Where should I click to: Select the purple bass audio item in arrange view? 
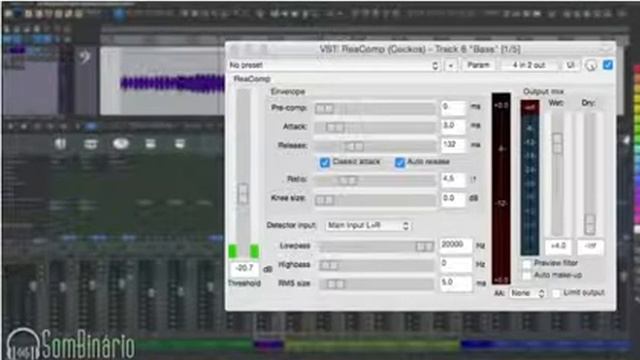click(x=173, y=84)
